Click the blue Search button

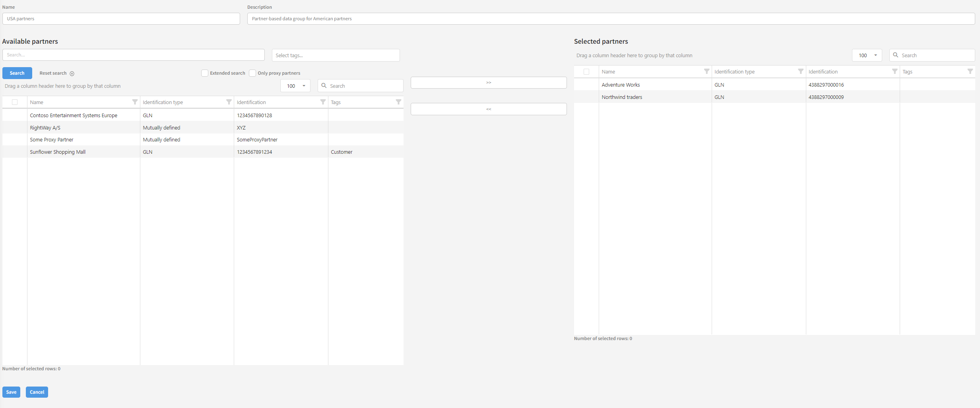pyautogui.click(x=17, y=73)
